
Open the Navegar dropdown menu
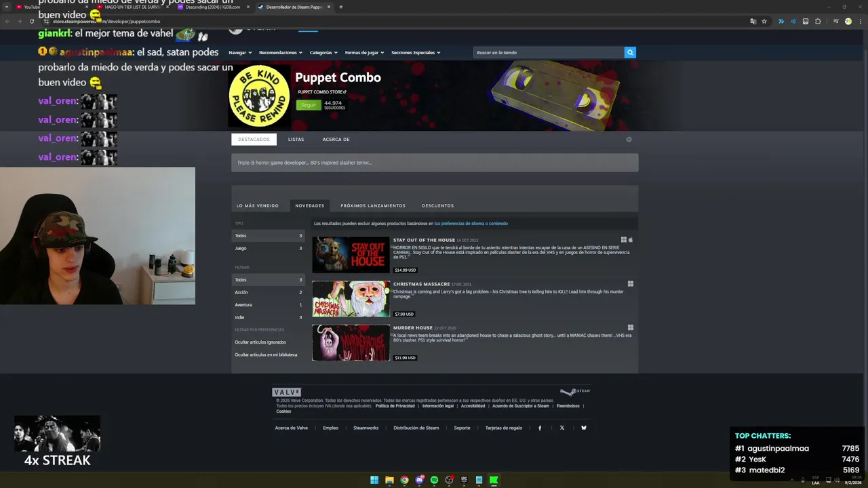point(240,52)
